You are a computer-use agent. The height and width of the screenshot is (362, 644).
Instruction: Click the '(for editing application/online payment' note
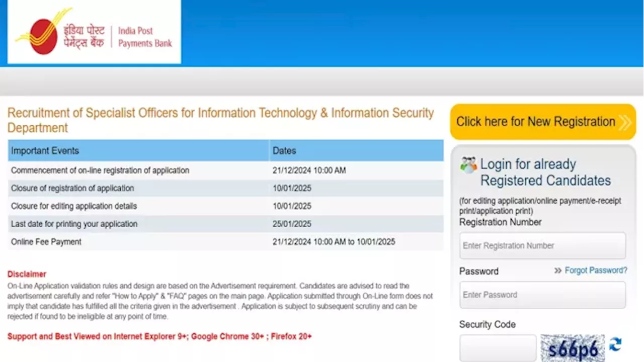(540, 206)
